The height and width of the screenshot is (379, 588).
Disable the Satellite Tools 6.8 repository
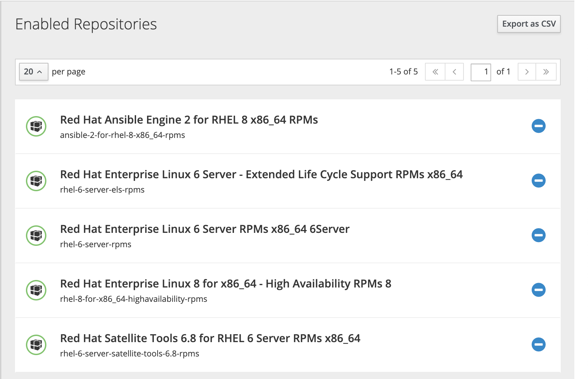tap(538, 345)
